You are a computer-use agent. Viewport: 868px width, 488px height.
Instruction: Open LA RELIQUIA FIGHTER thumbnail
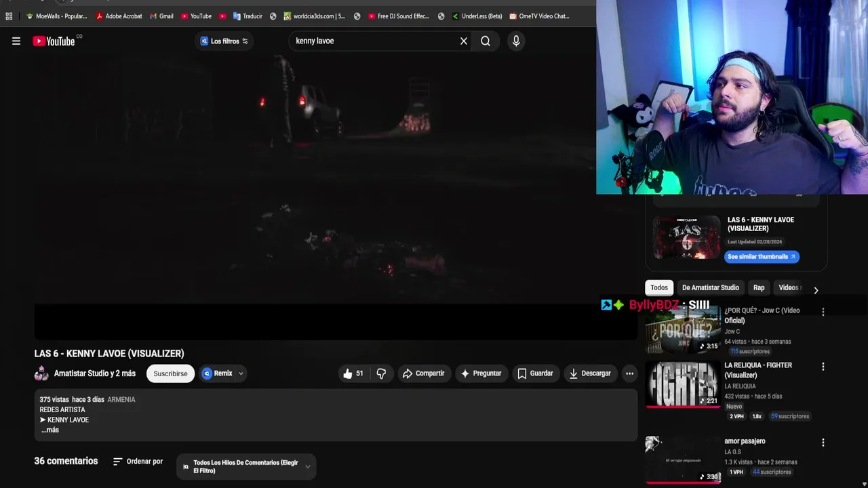(x=683, y=384)
